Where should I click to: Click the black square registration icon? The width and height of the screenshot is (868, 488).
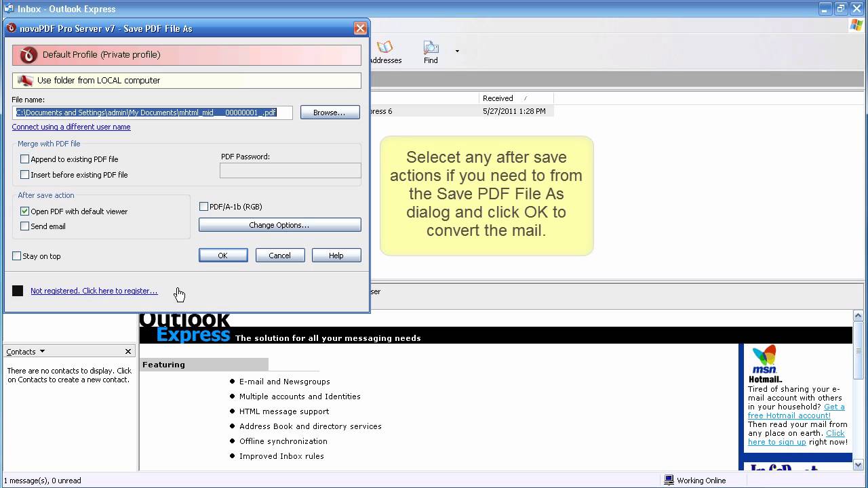18,291
